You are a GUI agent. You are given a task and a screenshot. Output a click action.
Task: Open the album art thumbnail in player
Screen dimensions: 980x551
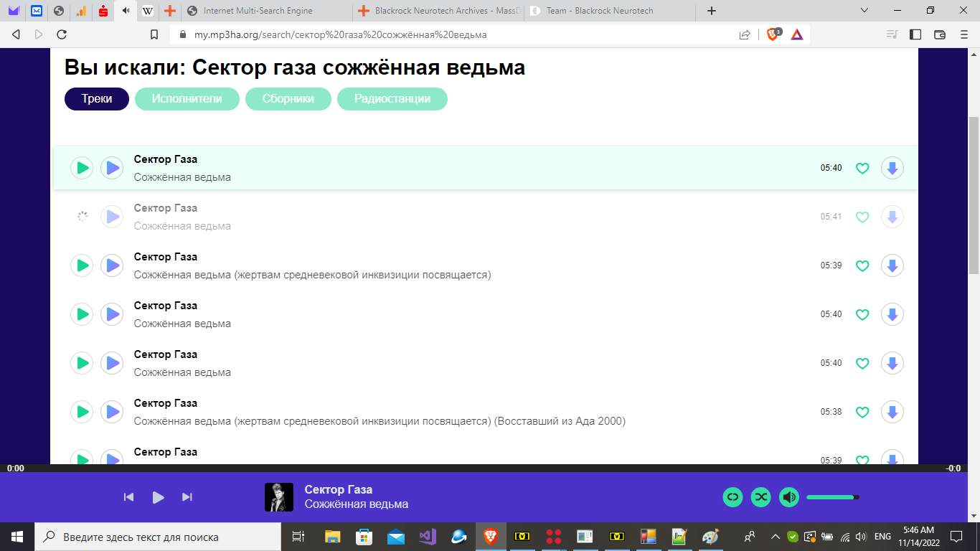279,497
